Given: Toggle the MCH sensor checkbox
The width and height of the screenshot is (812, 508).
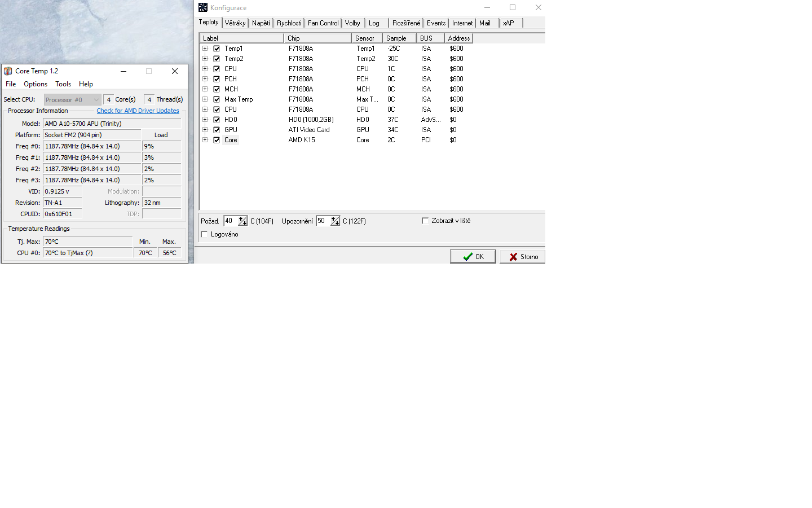Looking at the screenshot, I should coord(217,89).
